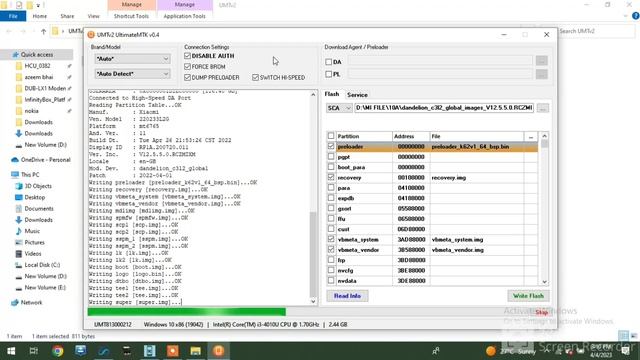640x360 pixels.
Task: Open the *Auto Detect* model dropdown
Action: point(132,74)
